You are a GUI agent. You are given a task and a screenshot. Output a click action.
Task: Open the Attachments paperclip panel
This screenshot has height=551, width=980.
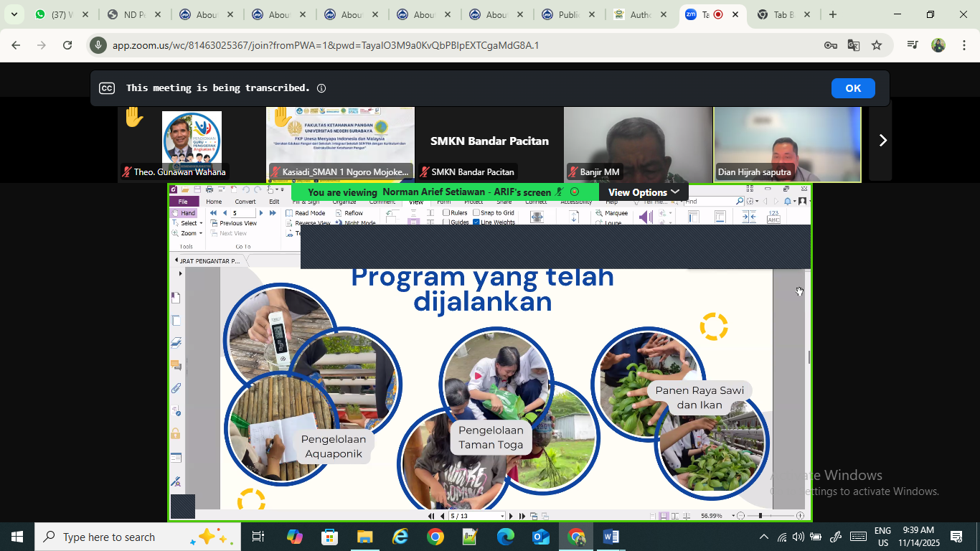[176, 389]
